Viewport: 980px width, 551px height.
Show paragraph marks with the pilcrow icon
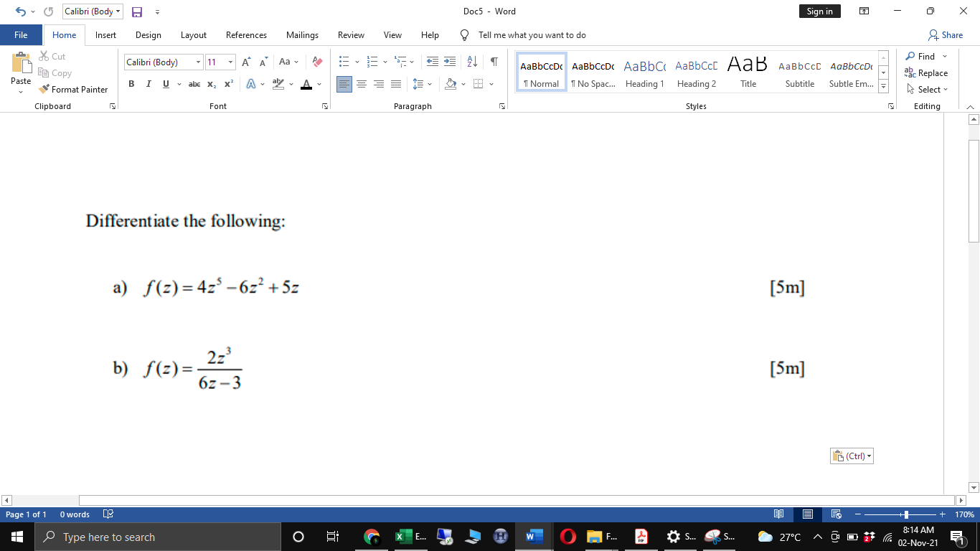tap(493, 62)
